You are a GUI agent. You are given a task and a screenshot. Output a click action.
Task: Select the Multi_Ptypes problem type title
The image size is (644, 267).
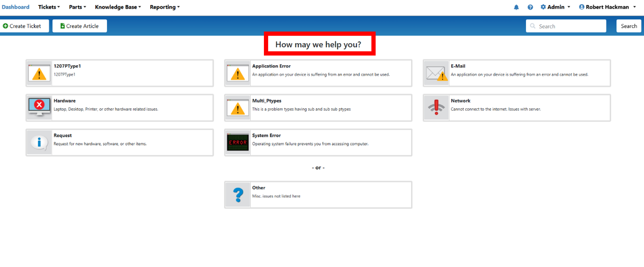point(267,101)
